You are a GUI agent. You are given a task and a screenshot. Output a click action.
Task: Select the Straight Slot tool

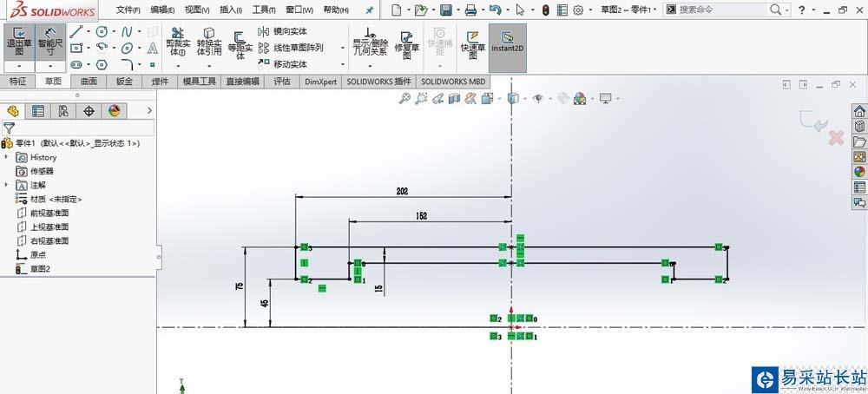(x=76, y=65)
